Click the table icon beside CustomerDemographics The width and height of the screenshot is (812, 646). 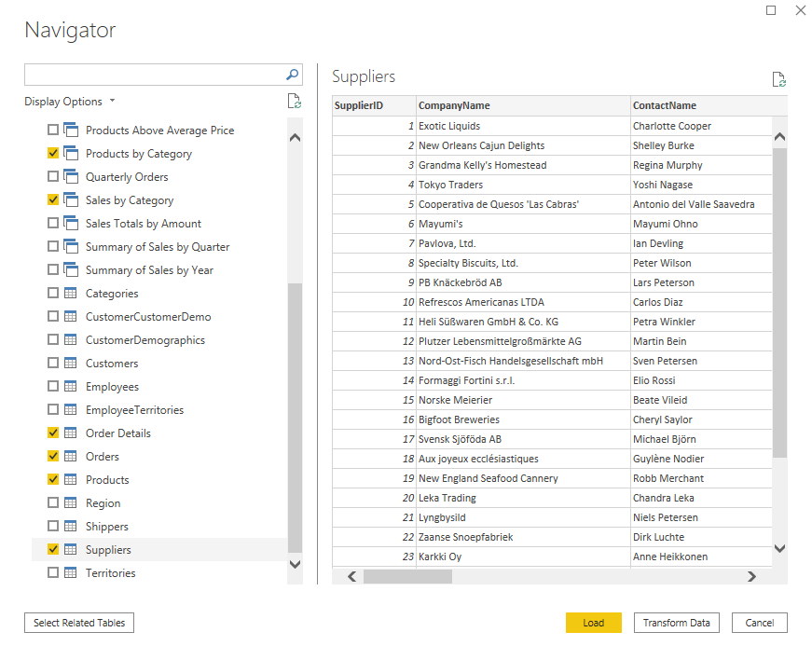71,339
